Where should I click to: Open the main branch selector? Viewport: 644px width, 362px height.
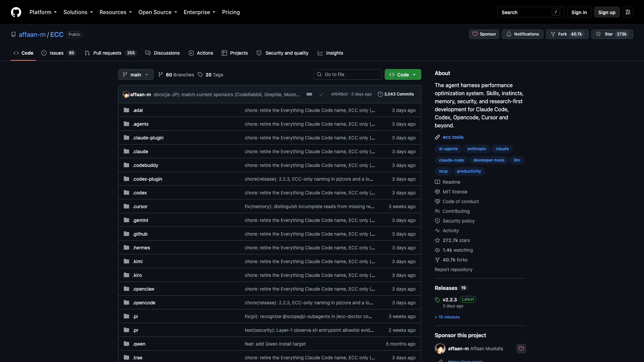click(x=136, y=74)
